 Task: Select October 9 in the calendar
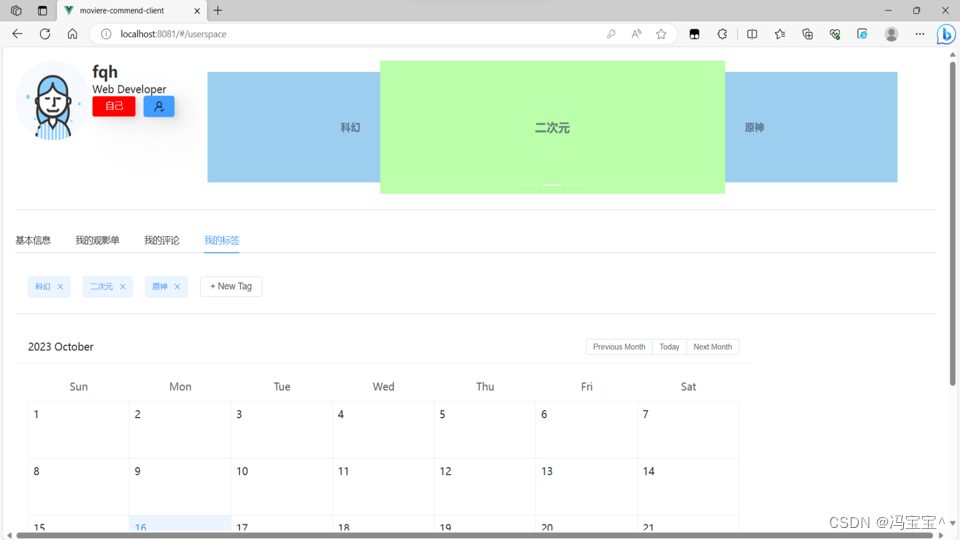(x=181, y=487)
